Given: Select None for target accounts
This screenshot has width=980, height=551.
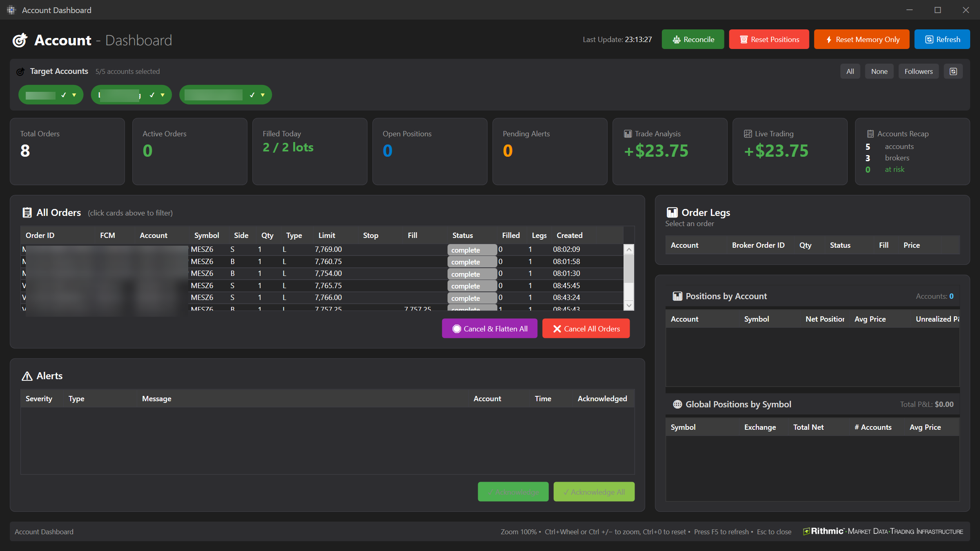Looking at the screenshot, I should point(879,71).
